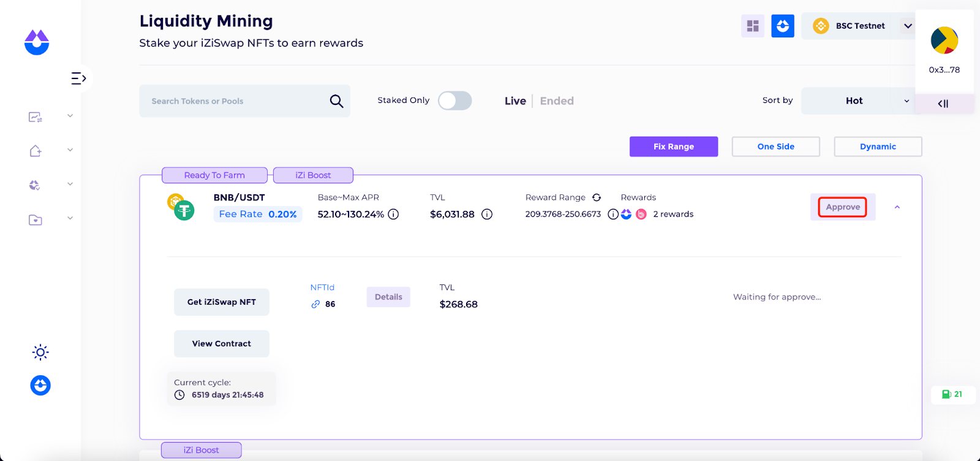Expand the home-plus sidebar submenu chevron
The image size is (980, 461).
(70, 150)
